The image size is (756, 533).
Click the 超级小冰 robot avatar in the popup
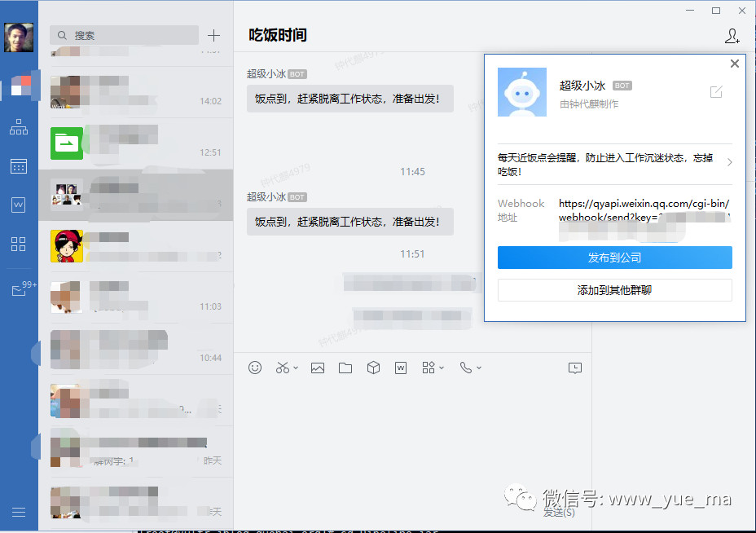tap(522, 91)
